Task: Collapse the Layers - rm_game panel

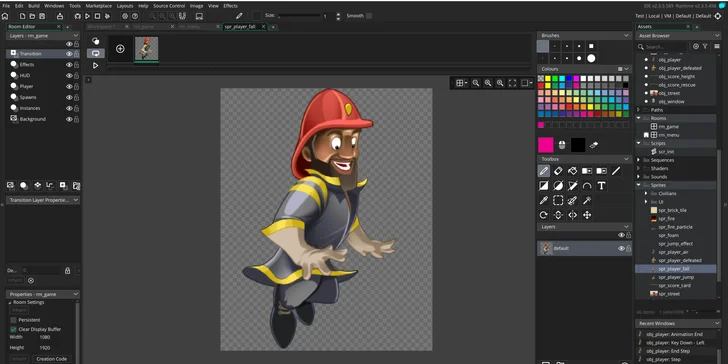Action: 76,36
